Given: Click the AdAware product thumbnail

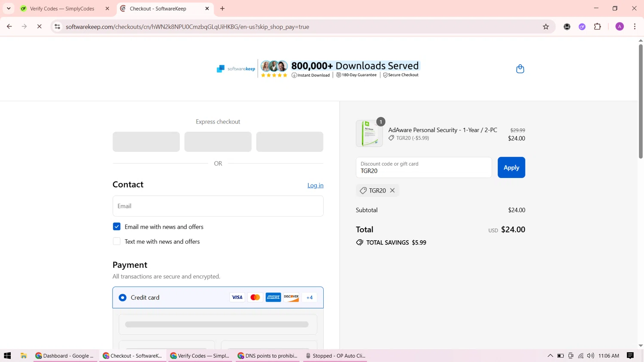Looking at the screenshot, I should tap(369, 133).
